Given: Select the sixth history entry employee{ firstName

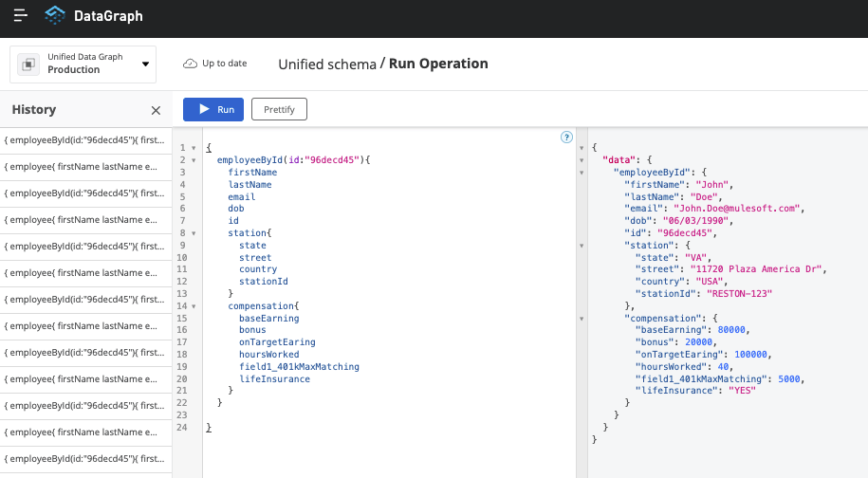Looking at the screenshot, I should [85, 273].
